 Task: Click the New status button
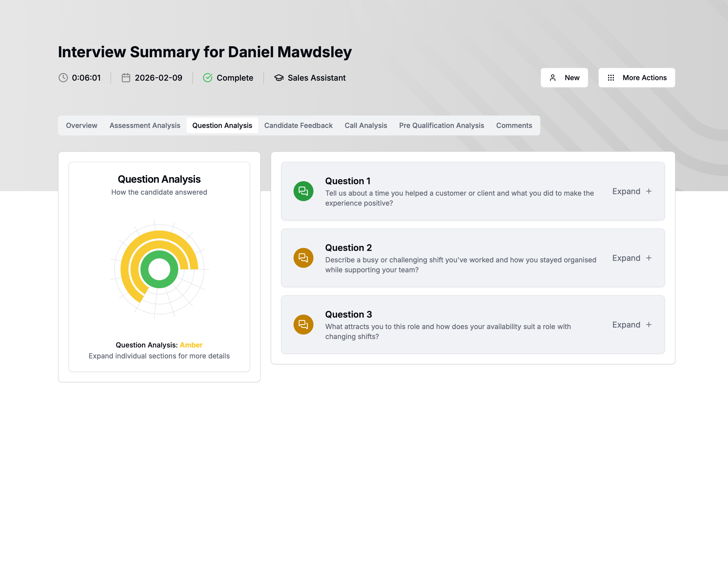tap(564, 78)
